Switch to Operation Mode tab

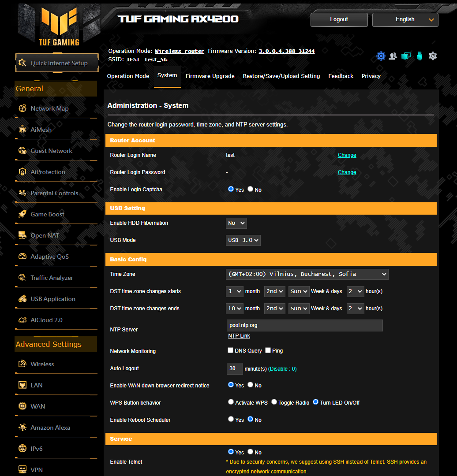click(128, 76)
